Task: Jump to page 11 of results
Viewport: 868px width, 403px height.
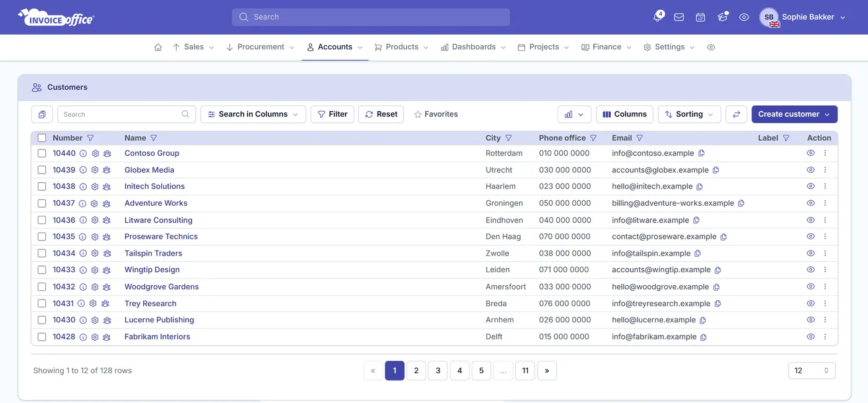Action: tap(525, 371)
